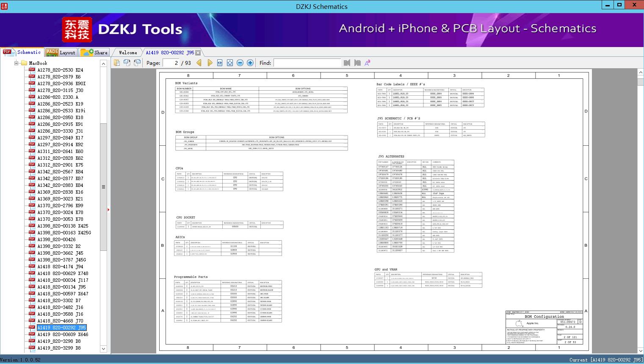Click the Find search text field
This screenshot has width=644, height=364.
tap(307, 63)
